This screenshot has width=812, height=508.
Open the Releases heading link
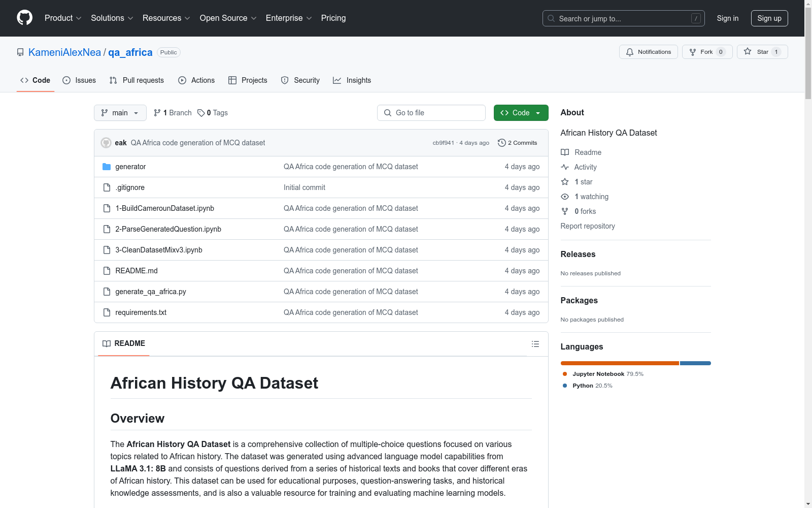[578, 254]
